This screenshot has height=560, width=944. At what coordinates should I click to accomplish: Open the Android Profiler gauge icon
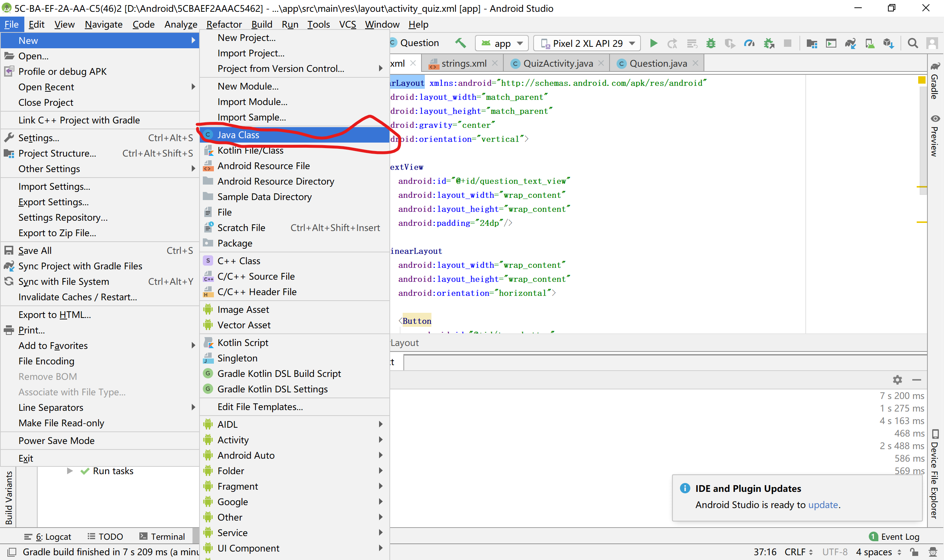pos(749,43)
